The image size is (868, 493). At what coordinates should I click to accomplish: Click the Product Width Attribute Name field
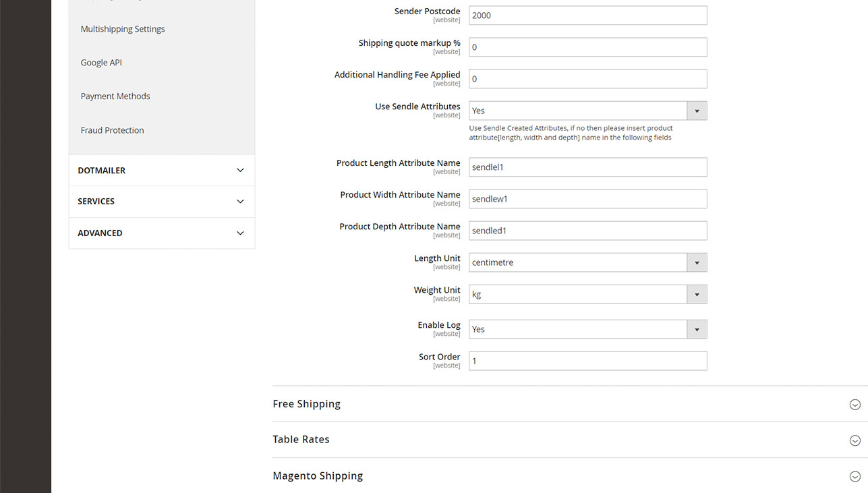coord(587,199)
